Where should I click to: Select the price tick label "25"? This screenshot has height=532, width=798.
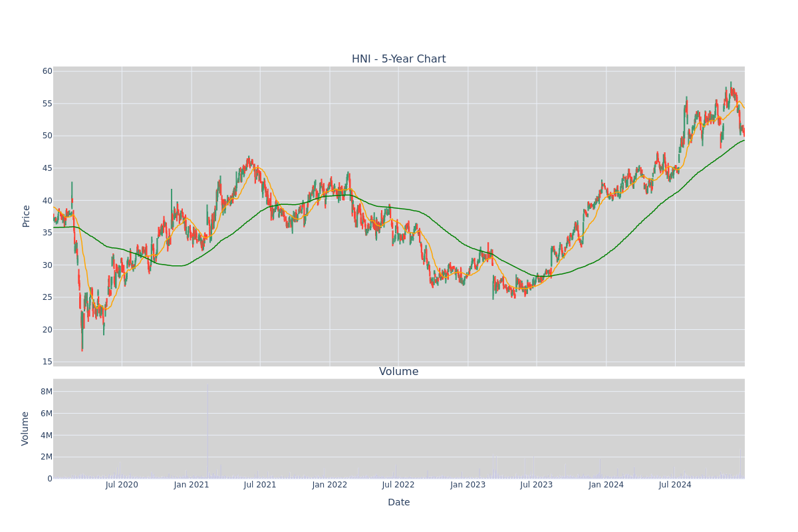coord(47,297)
